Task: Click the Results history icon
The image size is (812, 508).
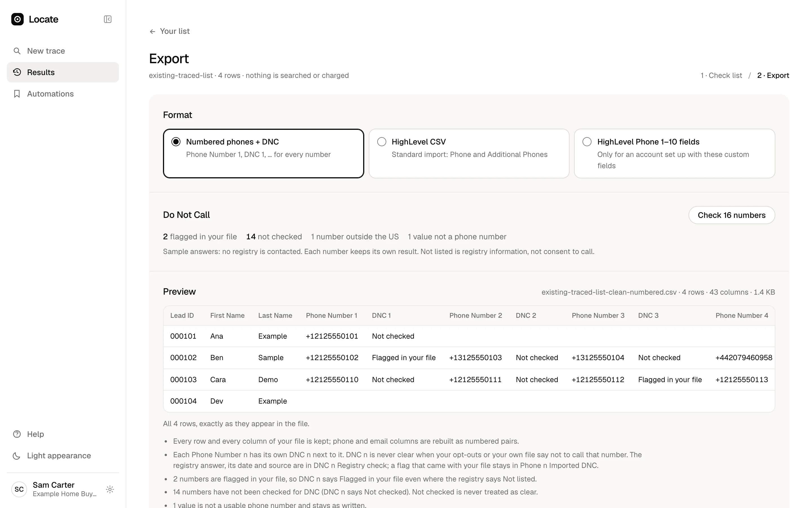Action: pyautogui.click(x=17, y=72)
